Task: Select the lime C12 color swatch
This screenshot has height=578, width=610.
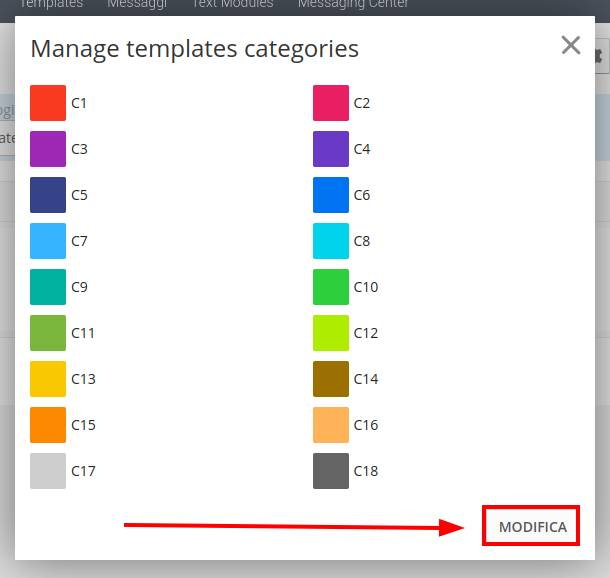Action: (x=331, y=333)
